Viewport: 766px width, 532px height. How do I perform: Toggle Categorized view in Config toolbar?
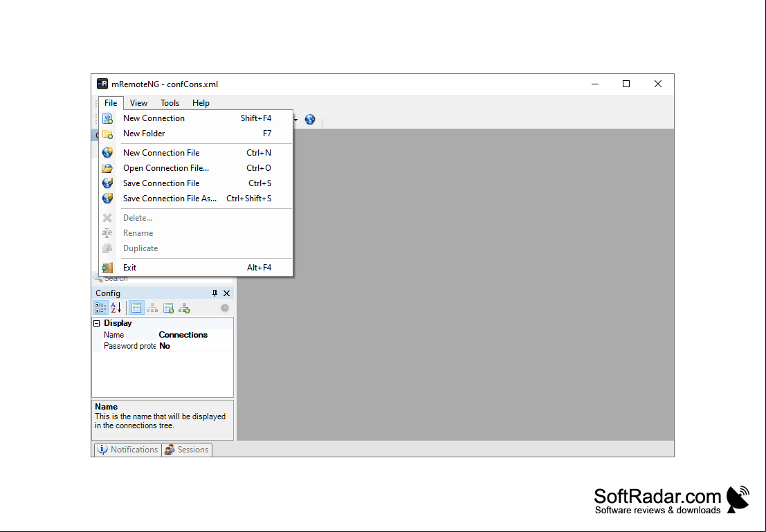(100, 308)
